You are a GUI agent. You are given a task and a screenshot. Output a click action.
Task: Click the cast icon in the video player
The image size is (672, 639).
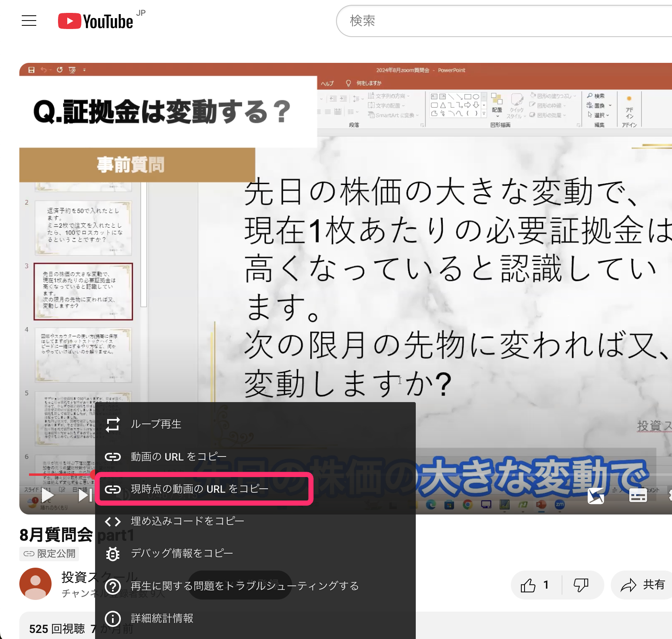coord(597,496)
